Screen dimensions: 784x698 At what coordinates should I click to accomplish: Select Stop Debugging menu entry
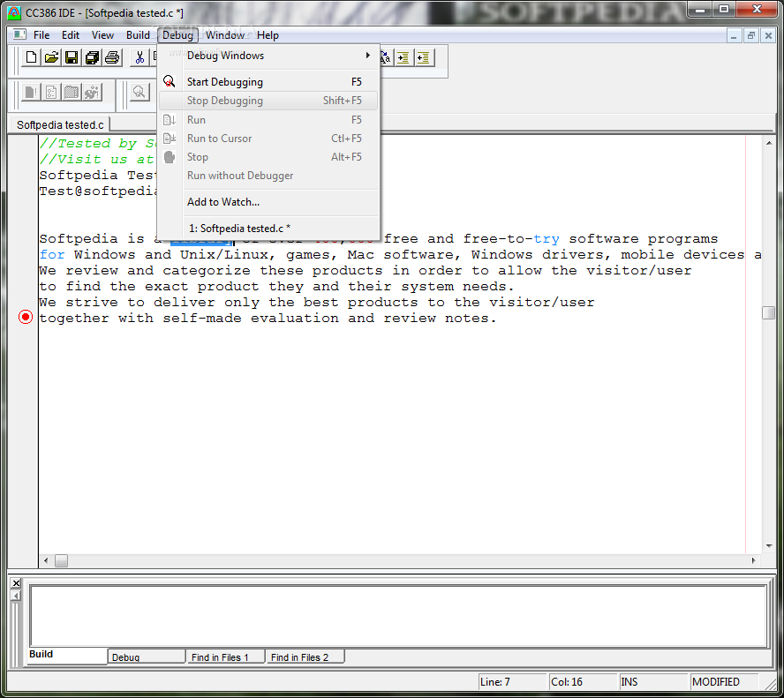pos(268,101)
